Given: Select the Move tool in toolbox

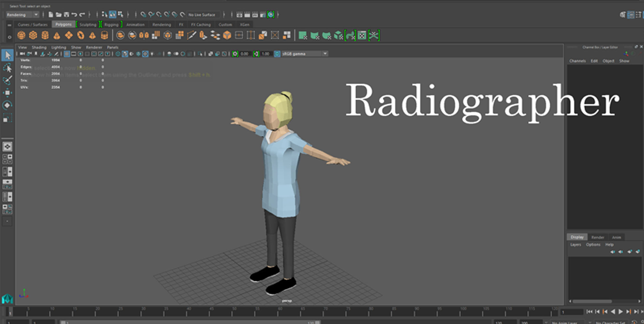Looking at the screenshot, I should (7, 93).
